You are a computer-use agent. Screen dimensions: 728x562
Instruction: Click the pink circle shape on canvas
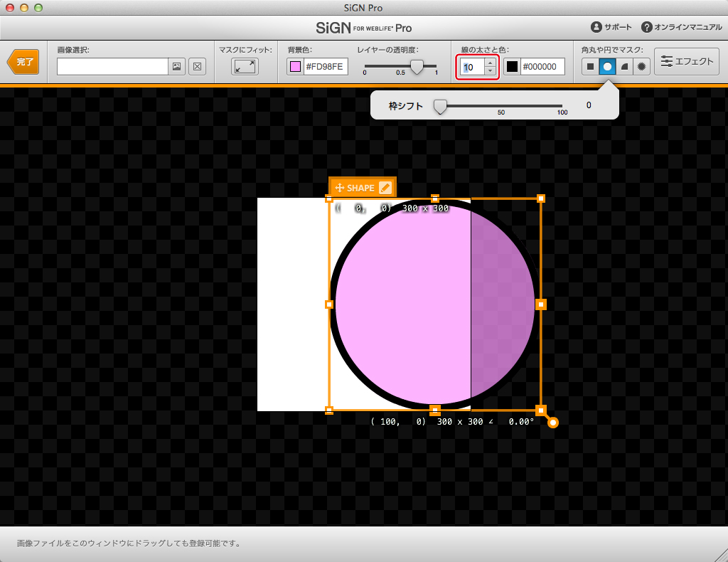point(434,304)
